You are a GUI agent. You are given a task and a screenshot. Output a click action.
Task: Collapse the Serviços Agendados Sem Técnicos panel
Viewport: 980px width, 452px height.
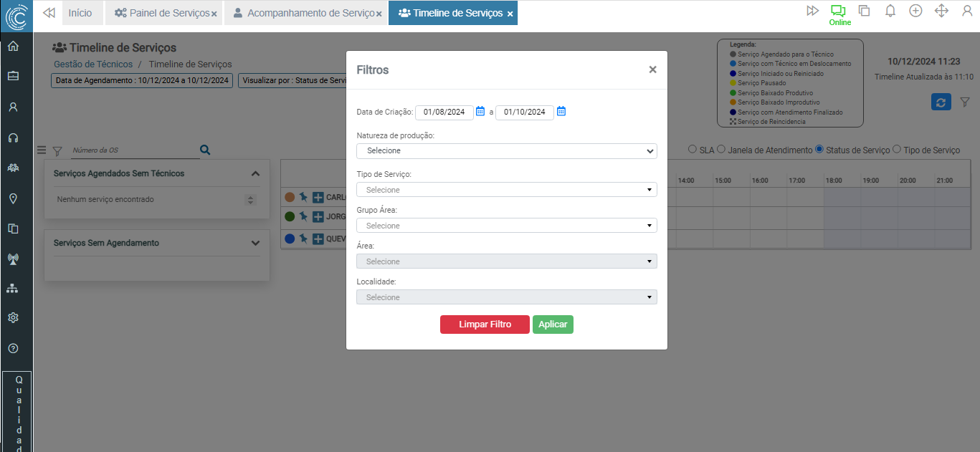[x=255, y=173]
